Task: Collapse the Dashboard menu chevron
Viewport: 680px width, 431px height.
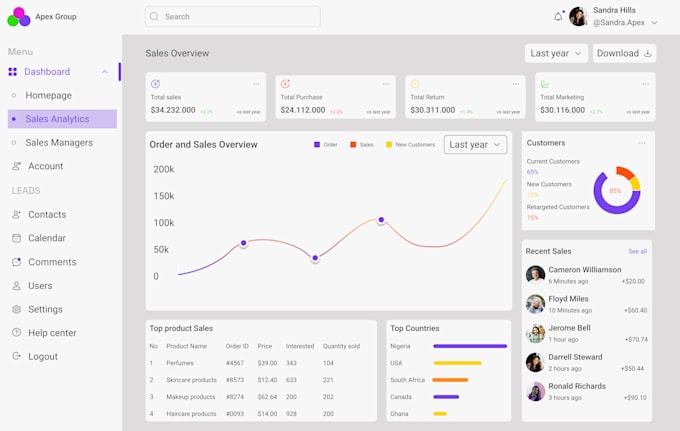Action: [x=105, y=72]
